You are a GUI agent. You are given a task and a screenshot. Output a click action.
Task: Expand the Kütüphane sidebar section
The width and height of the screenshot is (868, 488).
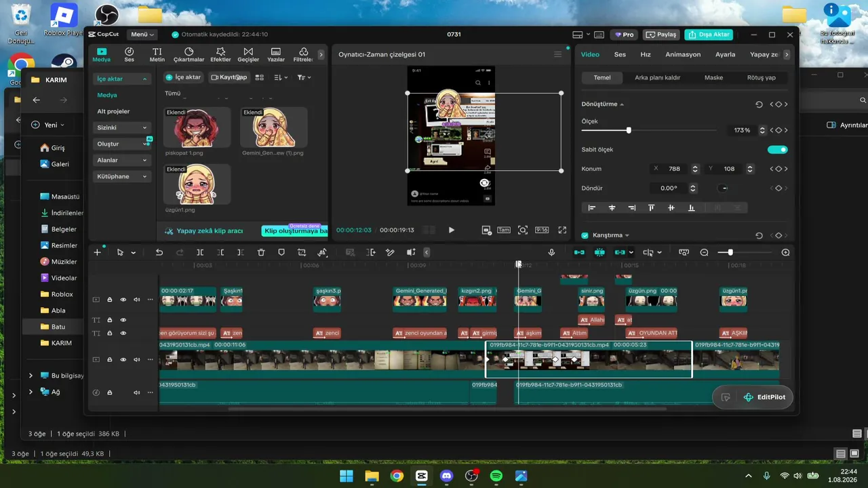pyautogui.click(x=122, y=176)
